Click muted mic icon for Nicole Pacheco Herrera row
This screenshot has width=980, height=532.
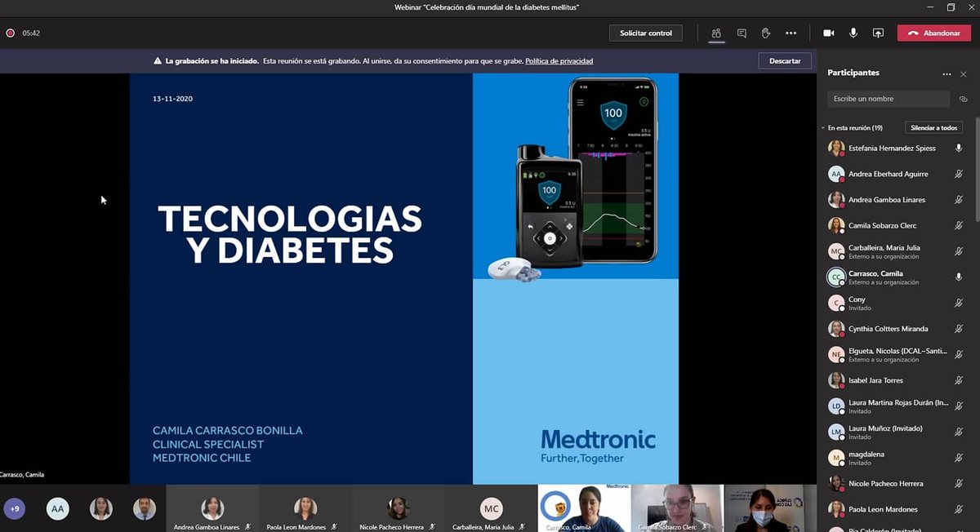(x=959, y=483)
